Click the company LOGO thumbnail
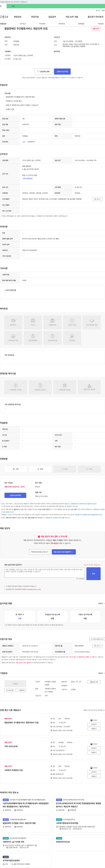105x868 pixels. point(15,684)
